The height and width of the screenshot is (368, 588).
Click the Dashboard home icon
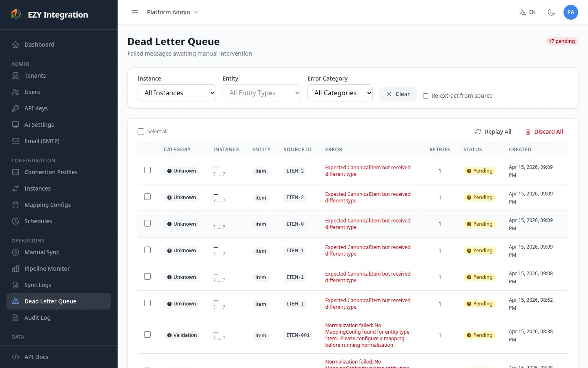(x=16, y=45)
